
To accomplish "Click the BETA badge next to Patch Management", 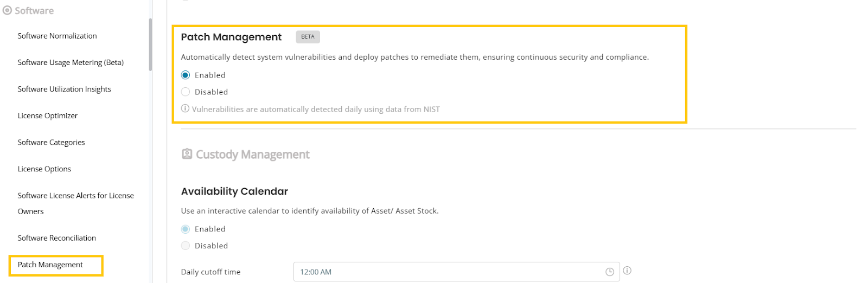I will (x=308, y=37).
